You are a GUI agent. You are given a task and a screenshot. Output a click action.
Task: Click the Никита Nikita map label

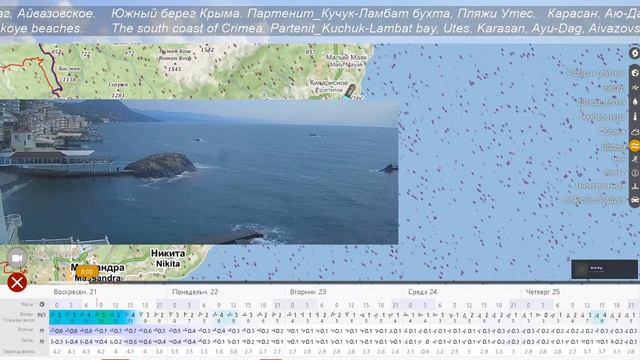[168, 258]
